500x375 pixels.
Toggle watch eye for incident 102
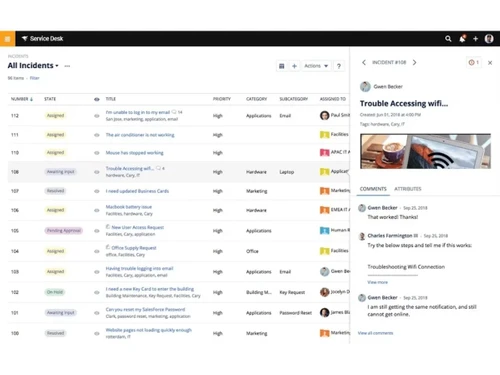click(97, 292)
